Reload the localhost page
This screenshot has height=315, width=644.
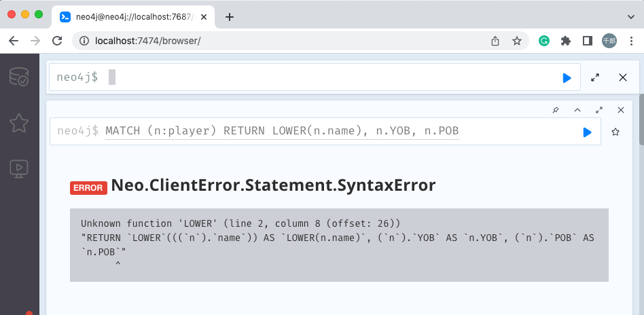pyautogui.click(x=58, y=41)
